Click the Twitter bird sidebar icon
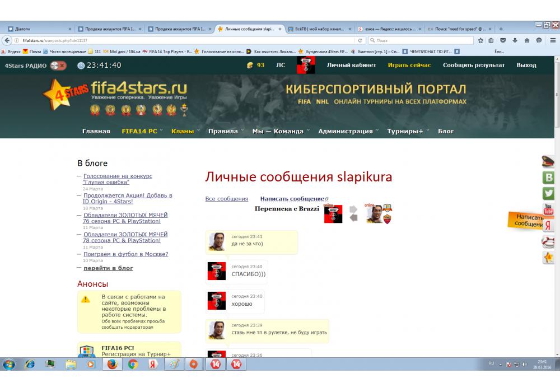This screenshot has width=560, height=392. [x=549, y=194]
